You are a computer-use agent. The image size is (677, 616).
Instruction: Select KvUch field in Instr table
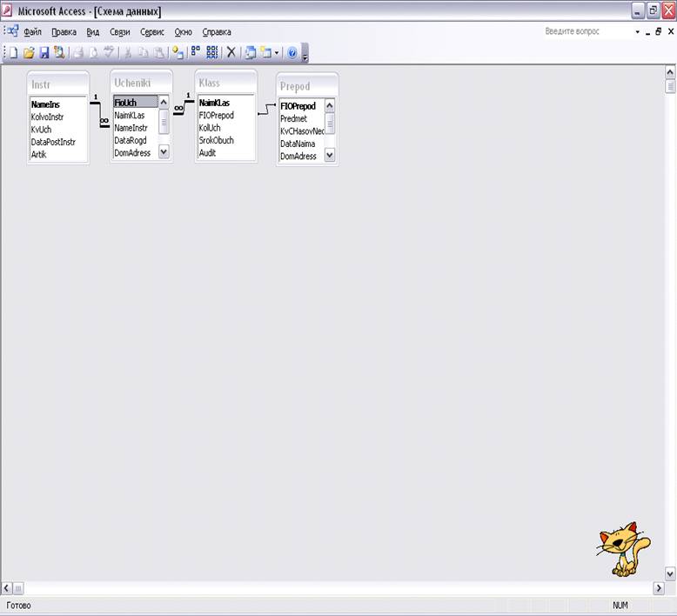coord(41,130)
